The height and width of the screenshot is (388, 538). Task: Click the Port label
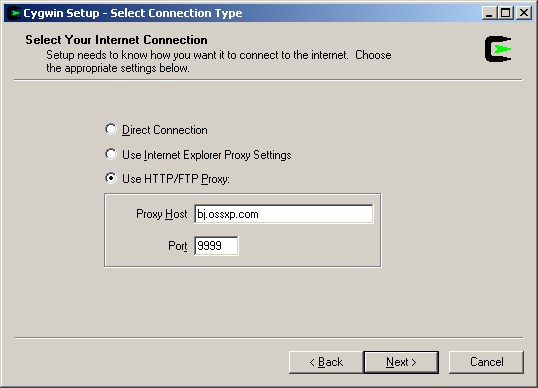[178, 246]
